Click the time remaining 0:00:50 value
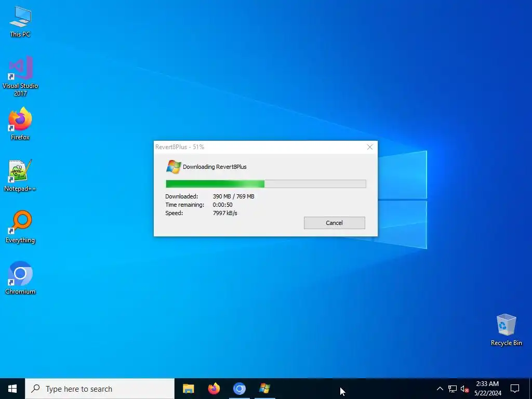The height and width of the screenshot is (399, 532). coord(222,205)
